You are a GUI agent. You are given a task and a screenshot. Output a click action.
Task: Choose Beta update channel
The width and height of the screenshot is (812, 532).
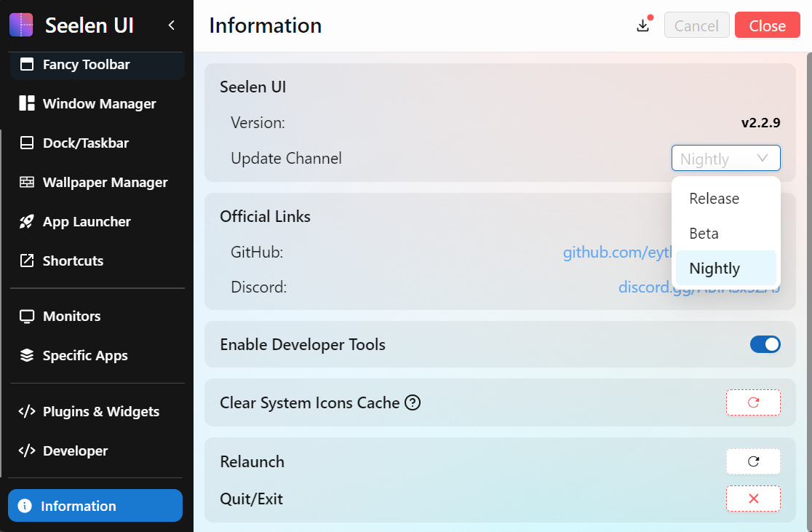tap(725, 233)
